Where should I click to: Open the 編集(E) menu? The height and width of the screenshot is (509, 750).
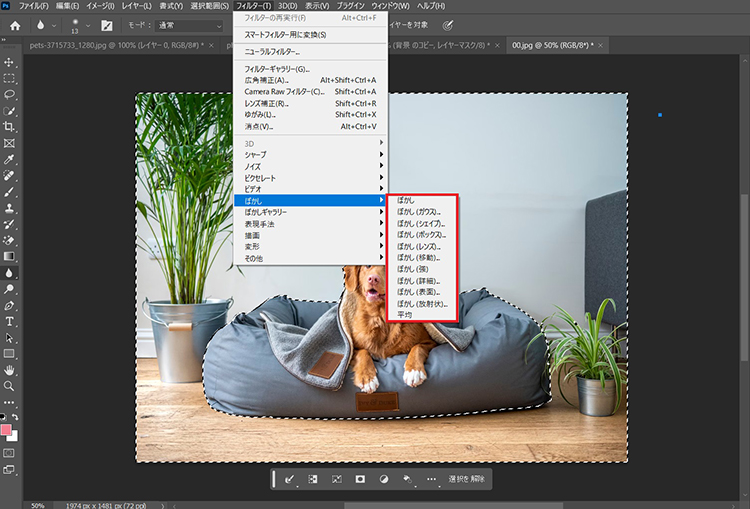[x=67, y=6]
